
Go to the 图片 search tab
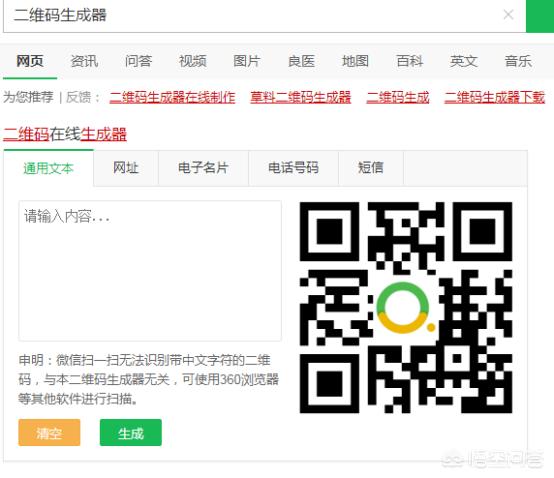(247, 61)
